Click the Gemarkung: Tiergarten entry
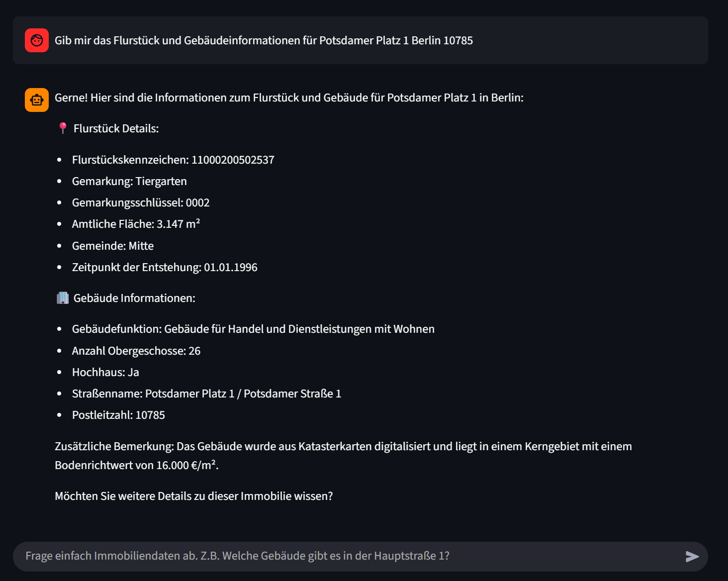This screenshot has height=581, width=728. coord(129,181)
